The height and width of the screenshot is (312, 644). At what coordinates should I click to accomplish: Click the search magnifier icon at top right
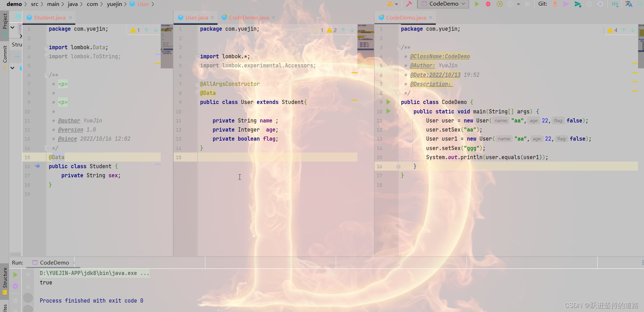click(x=641, y=4)
